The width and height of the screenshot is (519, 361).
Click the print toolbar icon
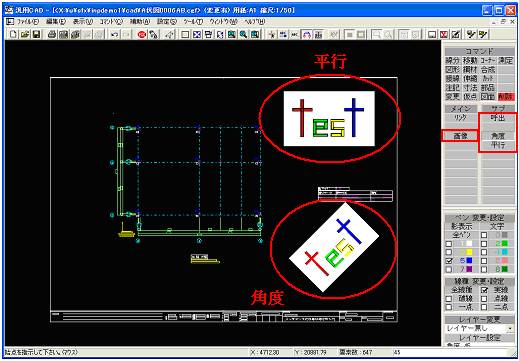[x=52, y=34]
